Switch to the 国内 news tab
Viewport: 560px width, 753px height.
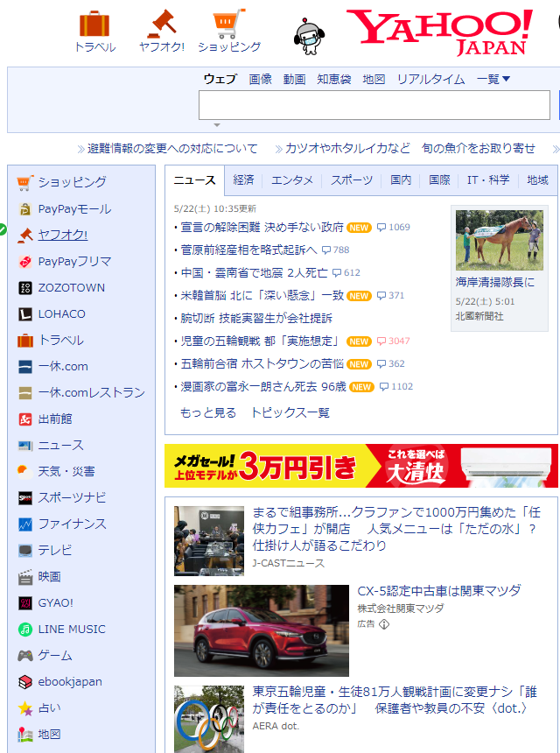point(401,180)
